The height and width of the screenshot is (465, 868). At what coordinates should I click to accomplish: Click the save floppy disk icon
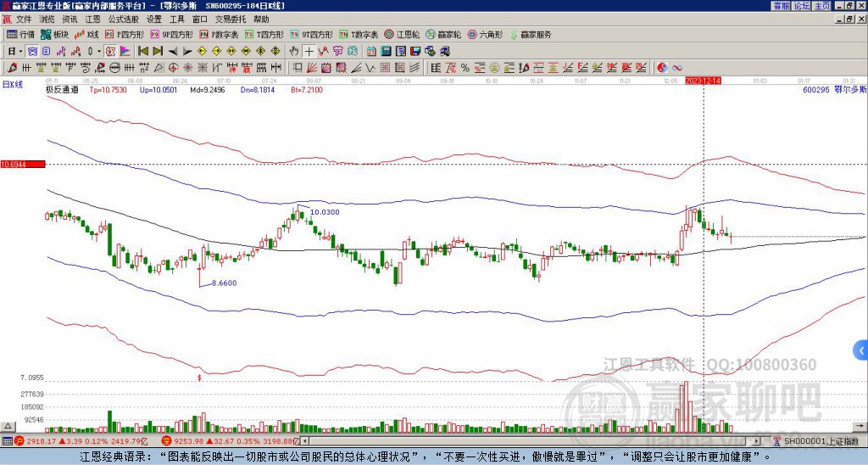click(x=415, y=52)
